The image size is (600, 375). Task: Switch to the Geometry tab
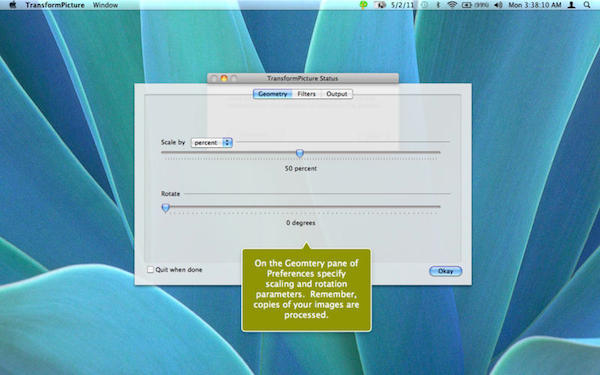point(272,94)
